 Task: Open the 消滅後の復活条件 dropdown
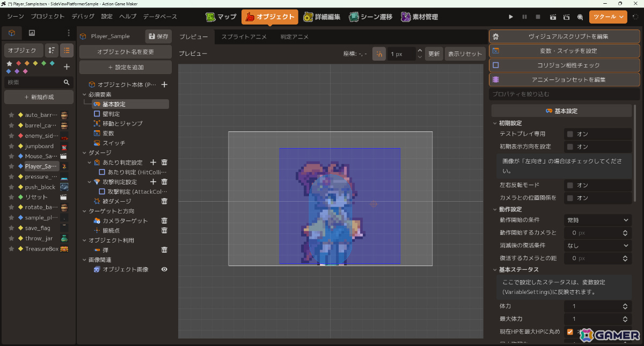[598, 245]
